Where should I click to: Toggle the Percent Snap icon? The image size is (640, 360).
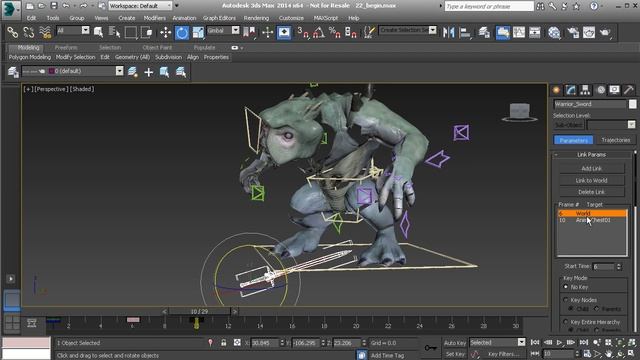pos(335,32)
